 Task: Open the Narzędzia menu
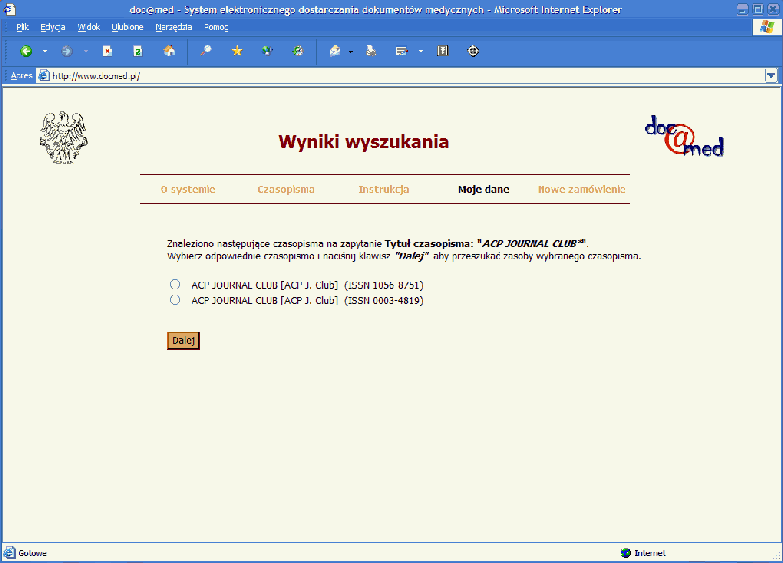[173, 27]
